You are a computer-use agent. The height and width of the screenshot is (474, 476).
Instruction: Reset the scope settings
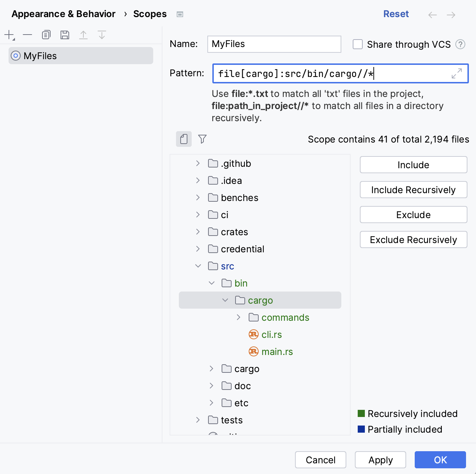pos(396,14)
